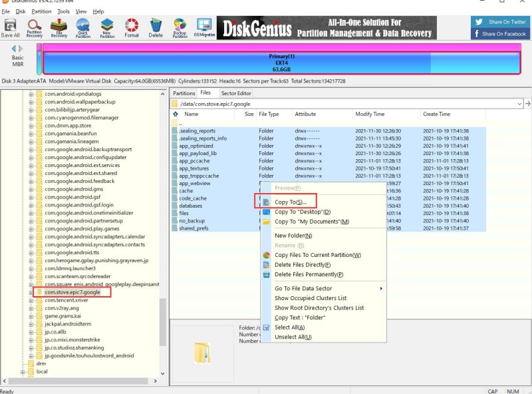
Task: Click the Delete Files Permanently icon
Action: (267, 274)
